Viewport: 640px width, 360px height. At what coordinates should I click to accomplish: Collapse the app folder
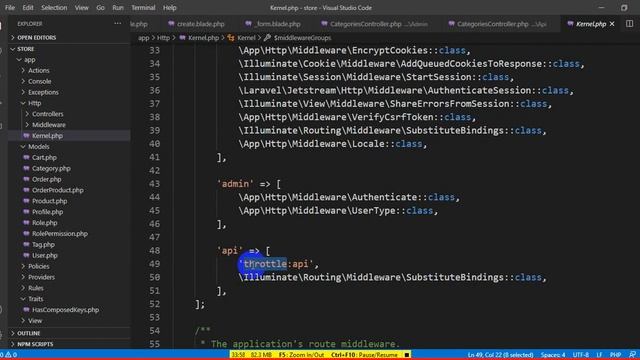coord(30,60)
